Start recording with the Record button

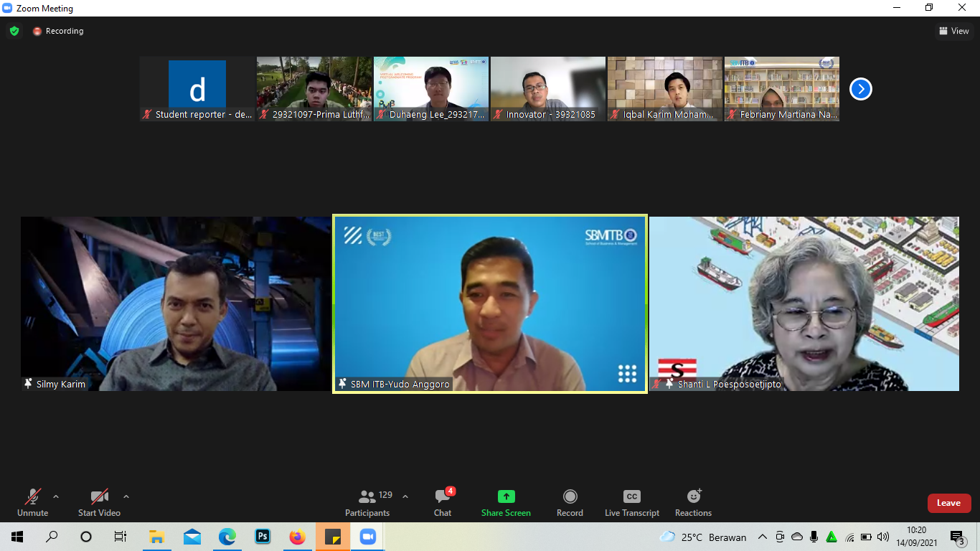coord(570,502)
